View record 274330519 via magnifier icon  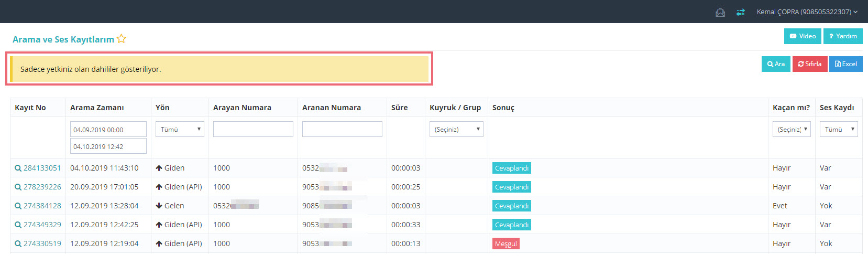pos(18,244)
